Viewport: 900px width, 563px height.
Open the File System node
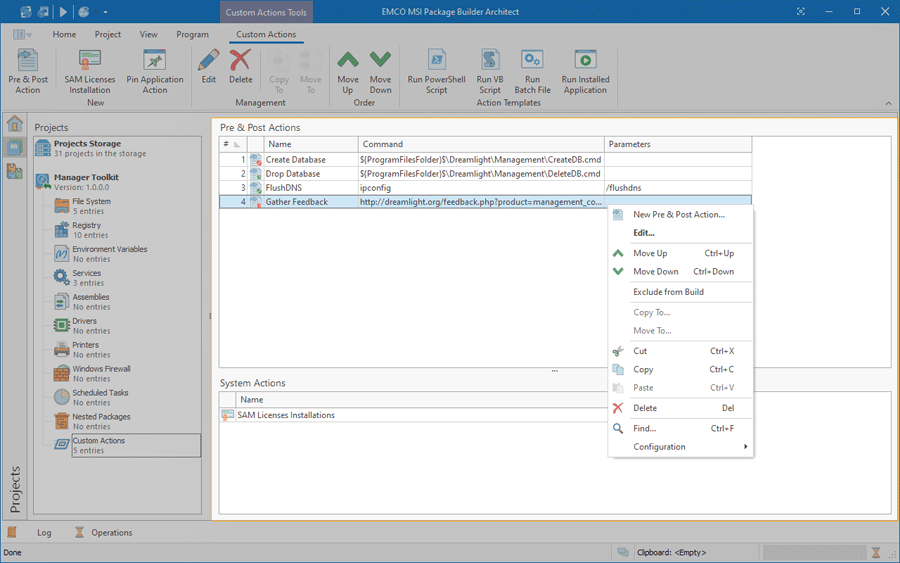[x=91, y=206]
